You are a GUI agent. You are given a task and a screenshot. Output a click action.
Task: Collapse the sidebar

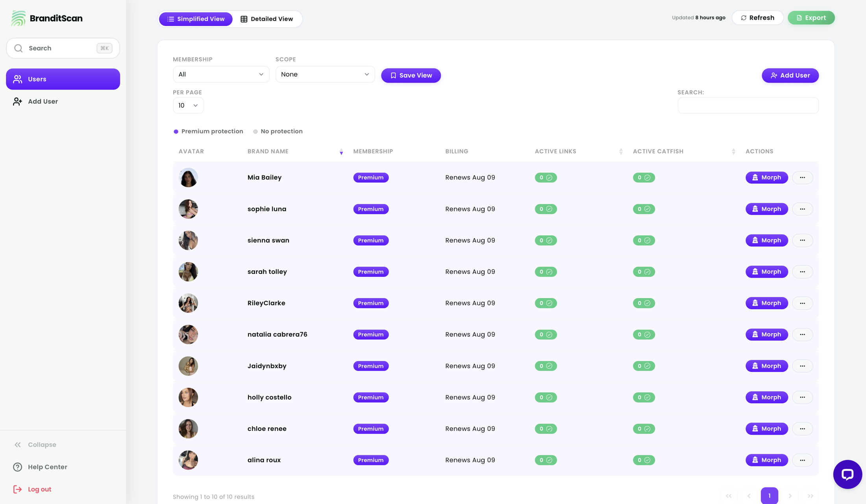35,445
